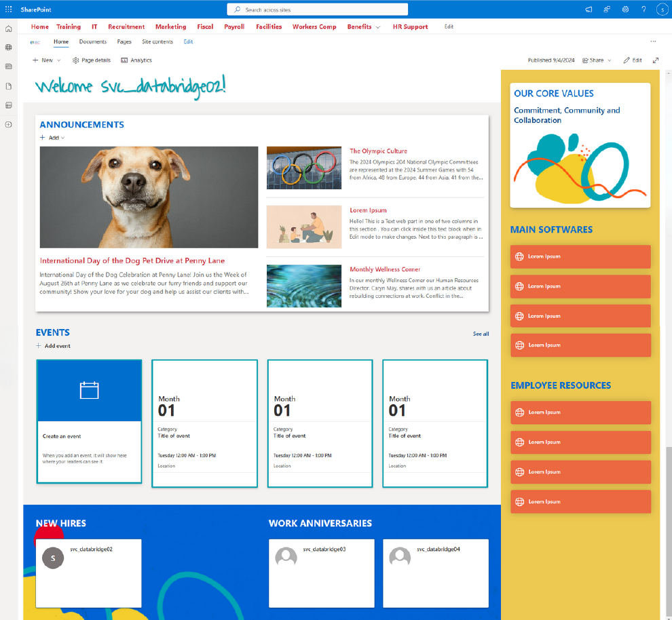Viewport: 672px width, 620px height.
Task: Open the dog photo announcement thumbnail
Action: 149,197
